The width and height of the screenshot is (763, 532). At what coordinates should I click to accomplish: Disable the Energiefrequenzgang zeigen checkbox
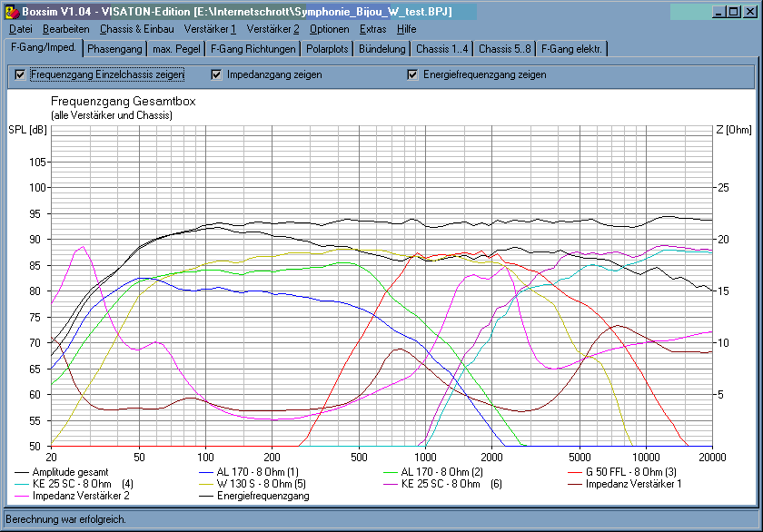[412, 74]
